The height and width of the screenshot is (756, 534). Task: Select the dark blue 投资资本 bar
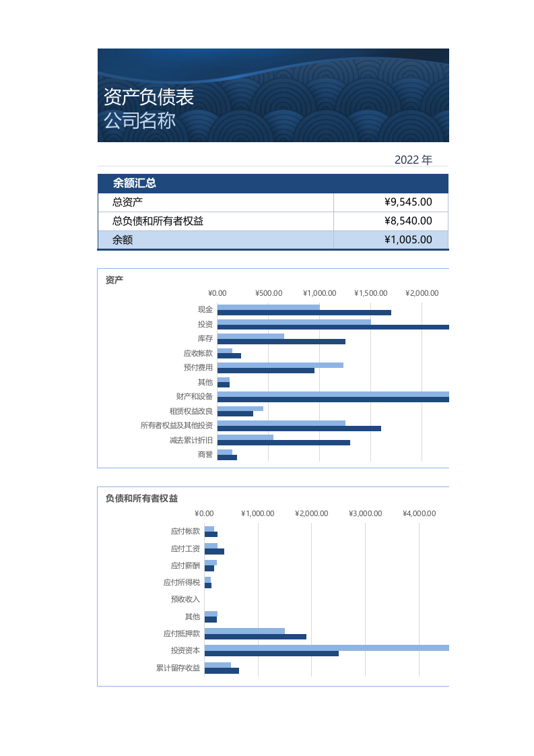(271, 654)
